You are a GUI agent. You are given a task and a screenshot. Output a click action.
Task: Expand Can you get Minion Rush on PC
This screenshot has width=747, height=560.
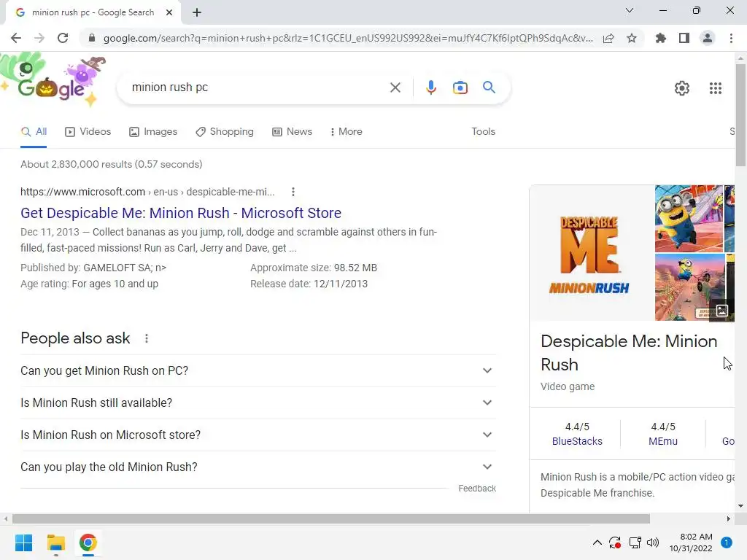(x=258, y=370)
